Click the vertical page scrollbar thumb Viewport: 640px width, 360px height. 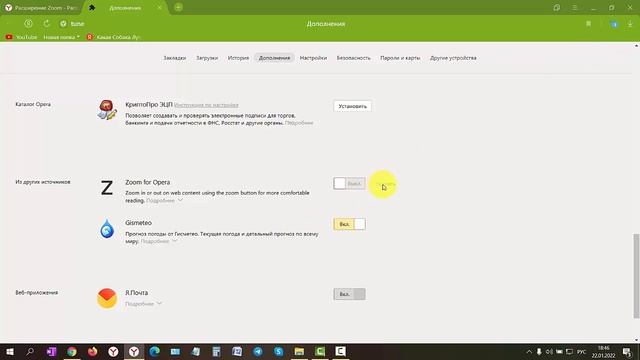tap(636, 276)
